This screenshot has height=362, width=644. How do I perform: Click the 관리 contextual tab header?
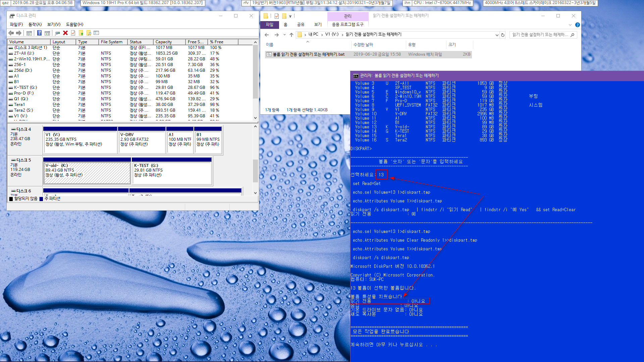tap(347, 16)
